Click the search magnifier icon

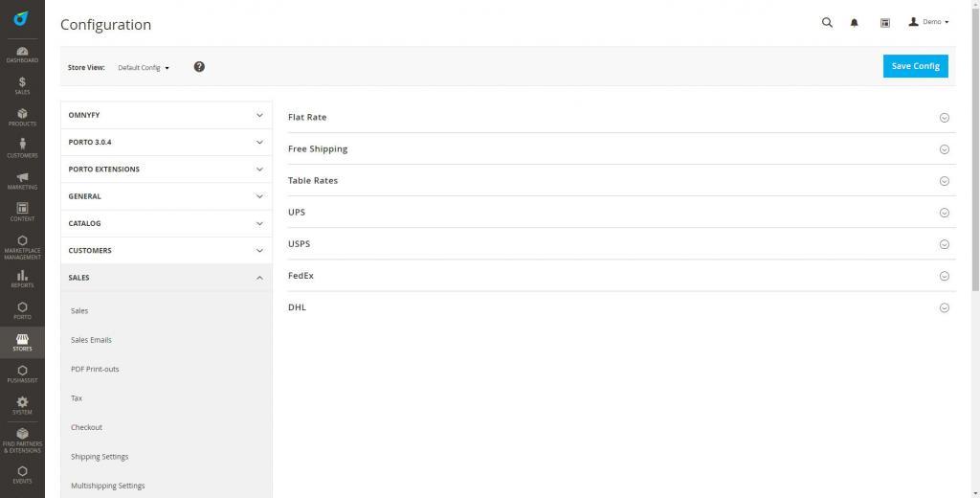point(827,23)
